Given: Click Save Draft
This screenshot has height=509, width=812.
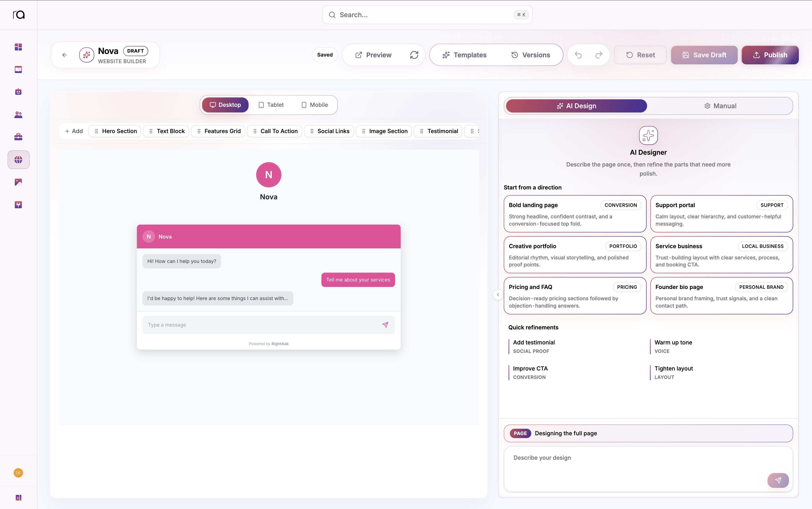Looking at the screenshot, I should click(704, 55).
